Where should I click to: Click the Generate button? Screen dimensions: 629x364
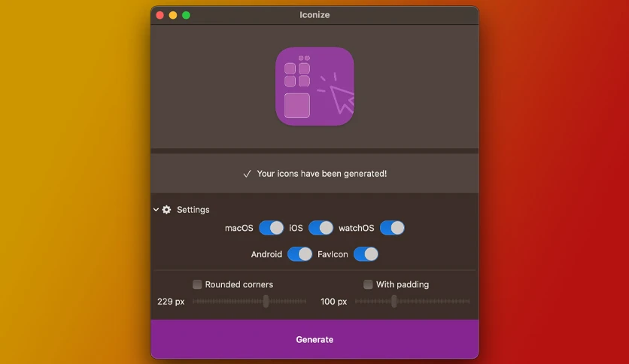point(314,339)
